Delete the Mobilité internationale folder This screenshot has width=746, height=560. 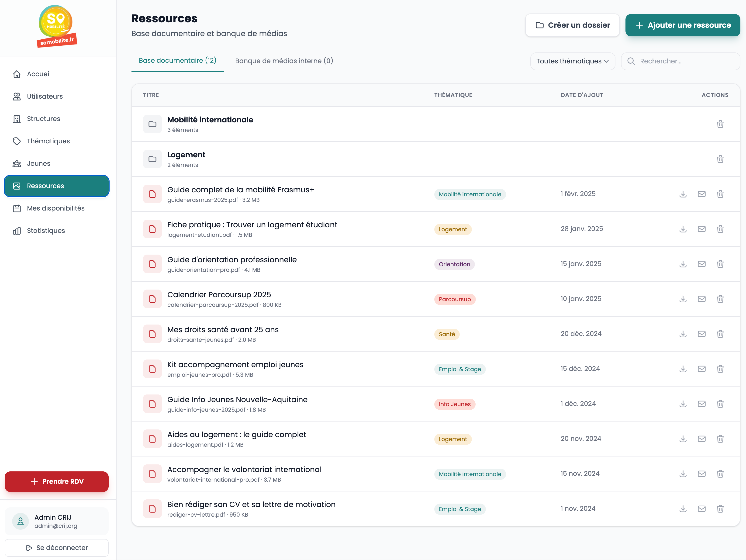tap(720, 124)
